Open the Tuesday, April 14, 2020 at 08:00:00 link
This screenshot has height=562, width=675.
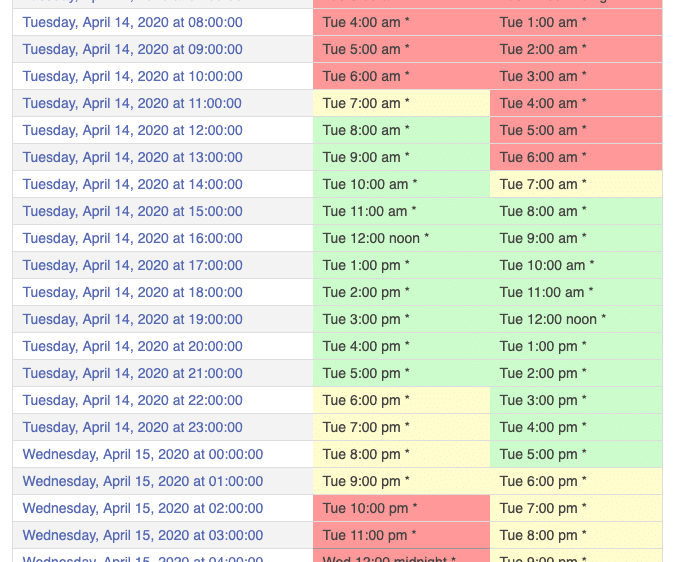(132, 22)
